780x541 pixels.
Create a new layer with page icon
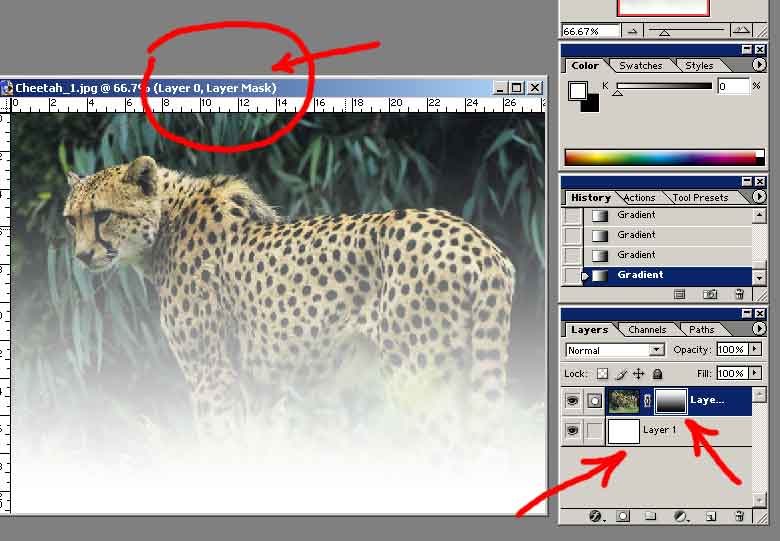[711, 517]
